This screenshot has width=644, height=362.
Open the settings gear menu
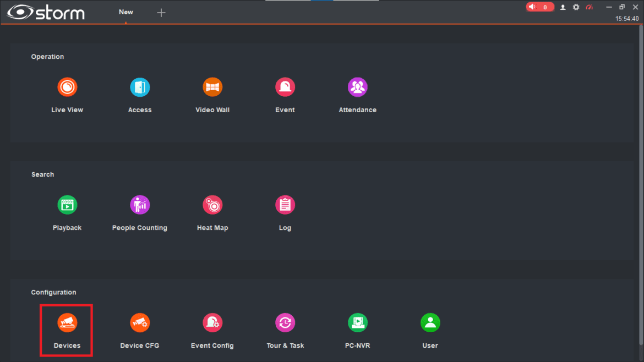575,7
